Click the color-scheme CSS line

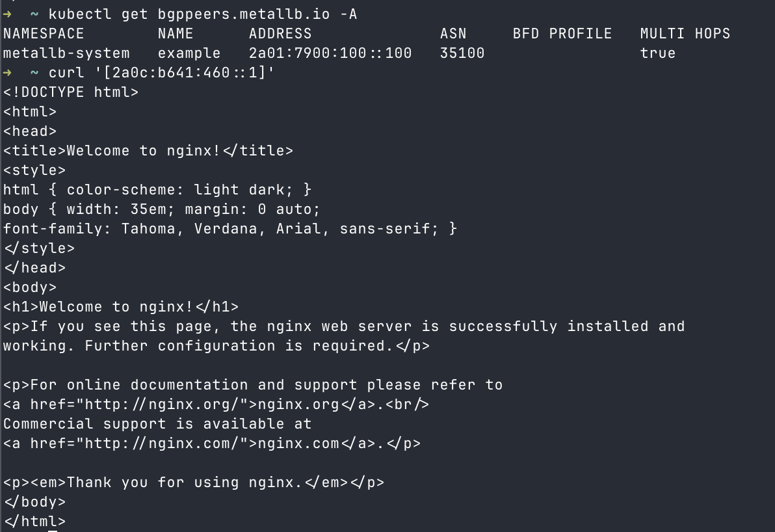157,190
